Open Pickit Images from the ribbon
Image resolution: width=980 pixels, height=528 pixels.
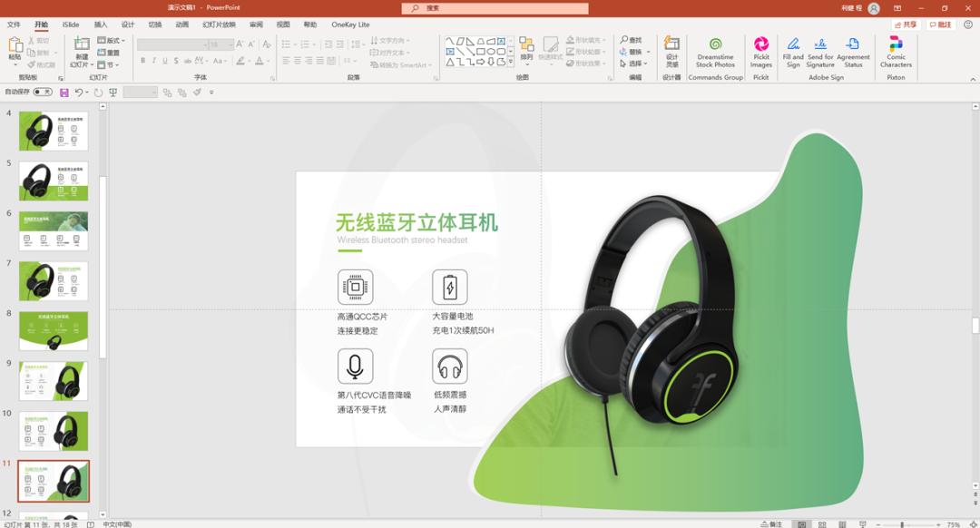pos(760,50)
